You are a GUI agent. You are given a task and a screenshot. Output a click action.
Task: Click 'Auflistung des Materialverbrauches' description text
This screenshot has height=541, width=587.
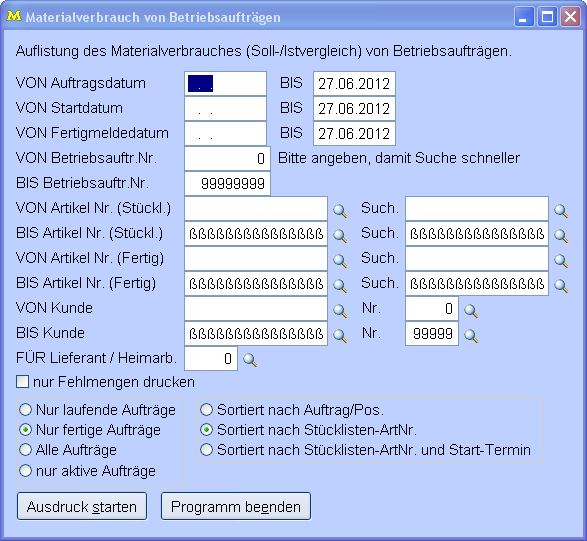(264, 51)
